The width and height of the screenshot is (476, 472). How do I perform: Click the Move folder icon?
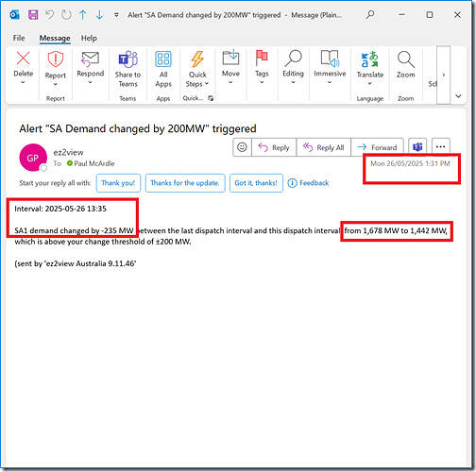point(230,58)
